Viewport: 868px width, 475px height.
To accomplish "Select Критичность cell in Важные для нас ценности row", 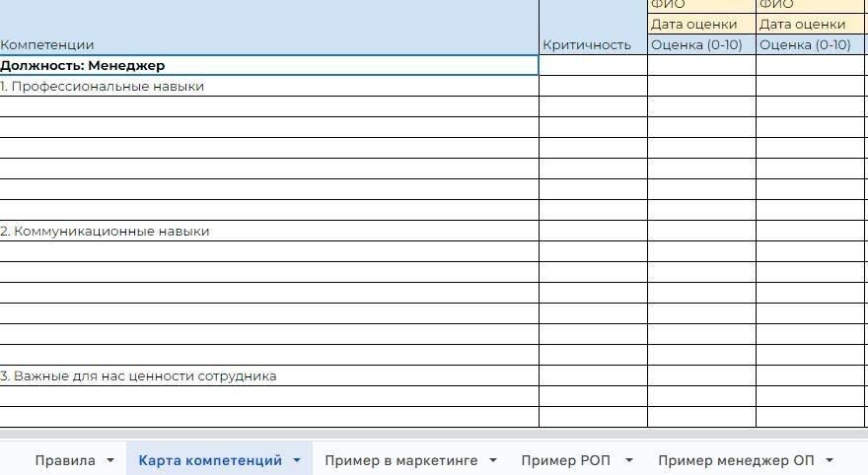I will tap(593, 376).
